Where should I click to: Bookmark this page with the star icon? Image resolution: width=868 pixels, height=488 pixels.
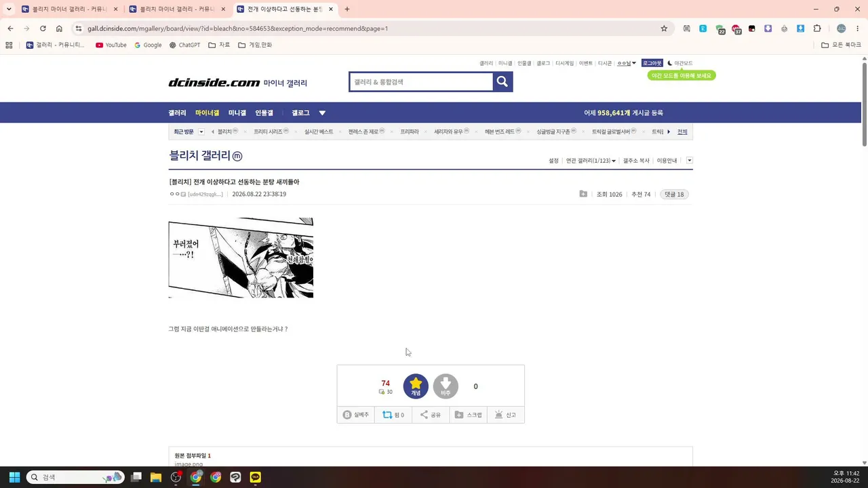(664, 28)
